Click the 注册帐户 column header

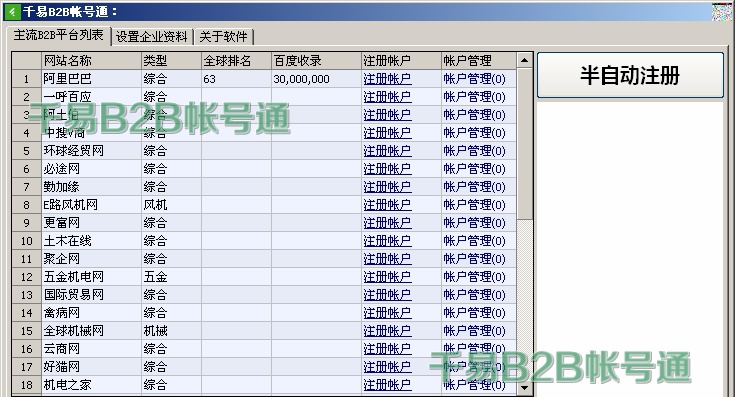(x=401, y=60)
